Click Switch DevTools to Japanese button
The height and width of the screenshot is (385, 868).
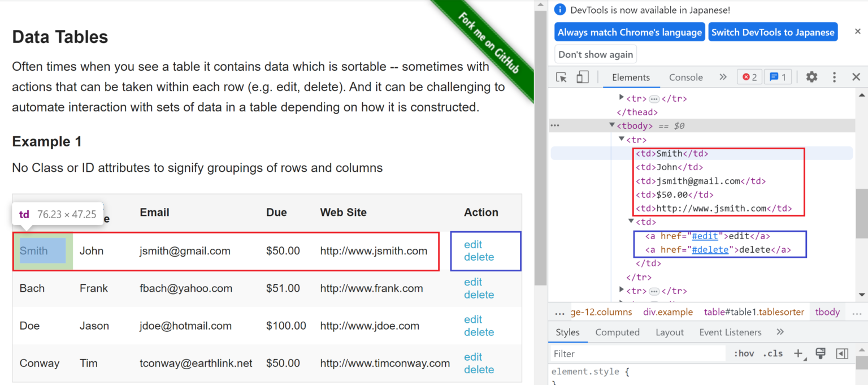click(x=772, y=32)
